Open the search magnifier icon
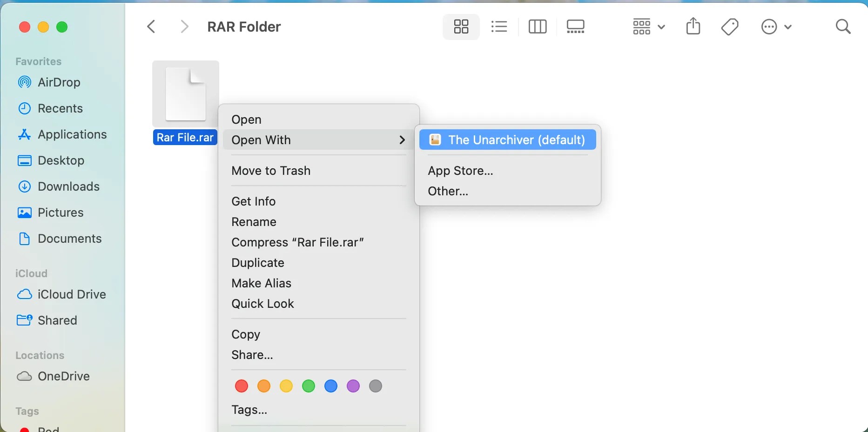The height and width of the screenshot is (432, 868). pos(843,27)
